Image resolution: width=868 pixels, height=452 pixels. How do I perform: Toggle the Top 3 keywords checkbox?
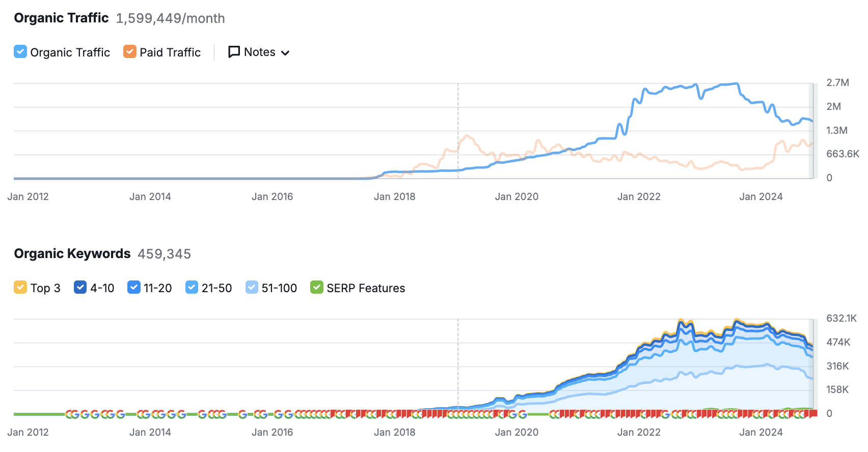coord(20,288)
